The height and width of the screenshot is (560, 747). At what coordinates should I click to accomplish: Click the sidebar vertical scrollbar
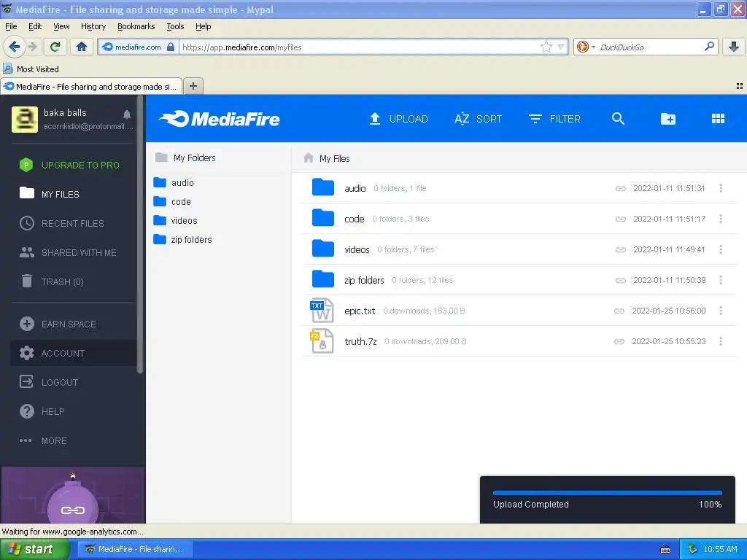pos(140,235)
